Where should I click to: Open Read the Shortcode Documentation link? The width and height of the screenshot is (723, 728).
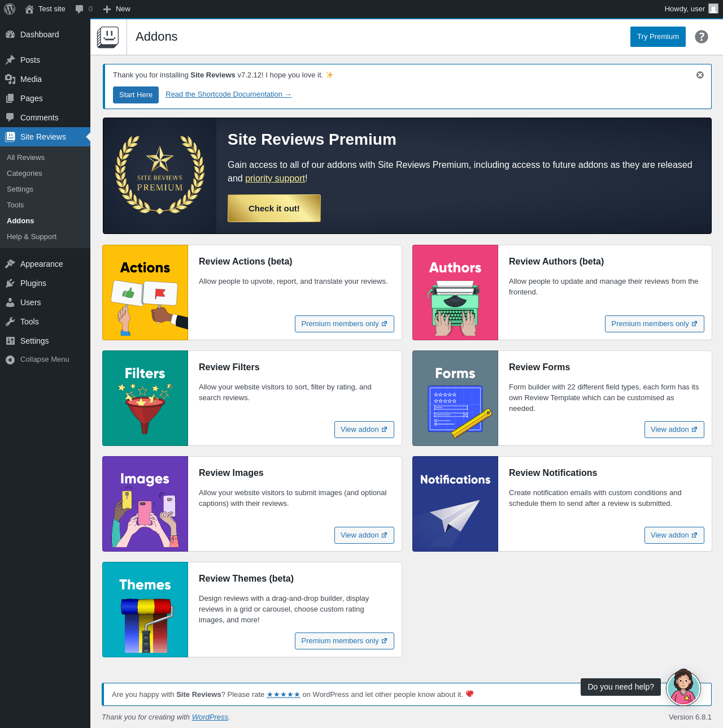(x=228, y=94)
